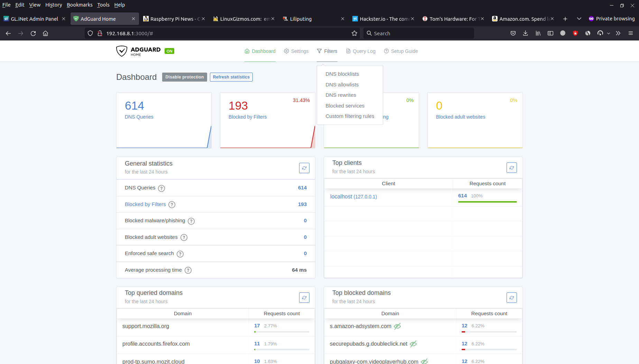List all open tabs dropdown
Image resolution: width=639 pixels, height=364 pixels.
[x=579, y=19]
